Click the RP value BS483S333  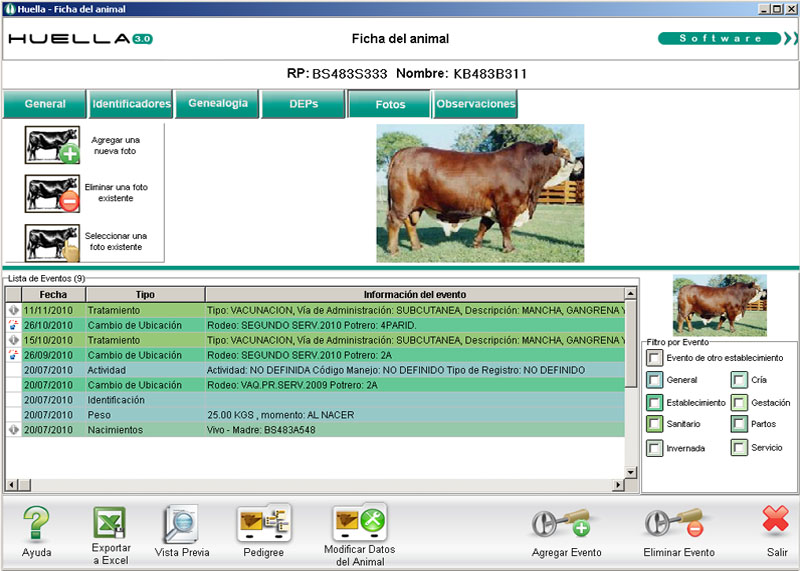coord(349,74)
